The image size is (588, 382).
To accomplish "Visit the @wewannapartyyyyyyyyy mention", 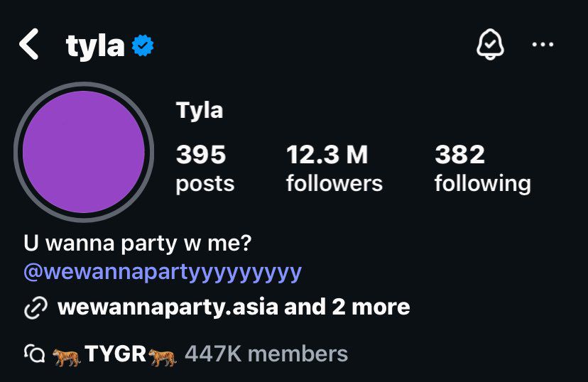I will [163, 272].
